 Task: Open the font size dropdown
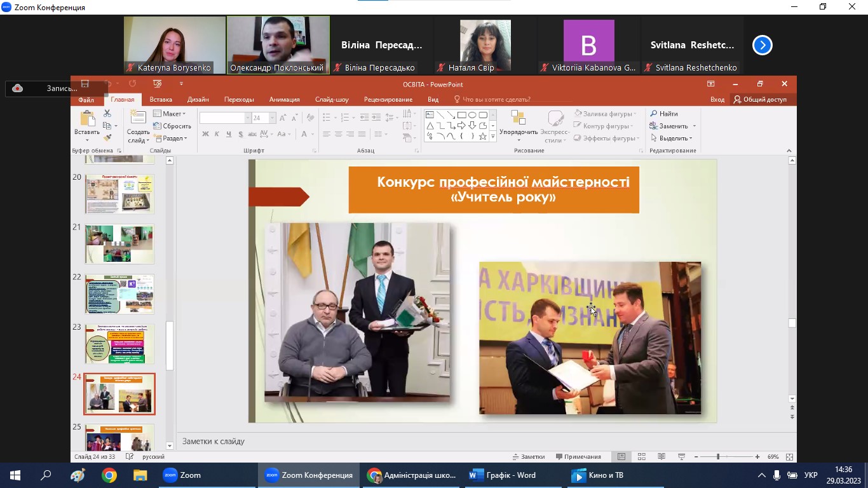pyautogui.click(x=272, y=118)
